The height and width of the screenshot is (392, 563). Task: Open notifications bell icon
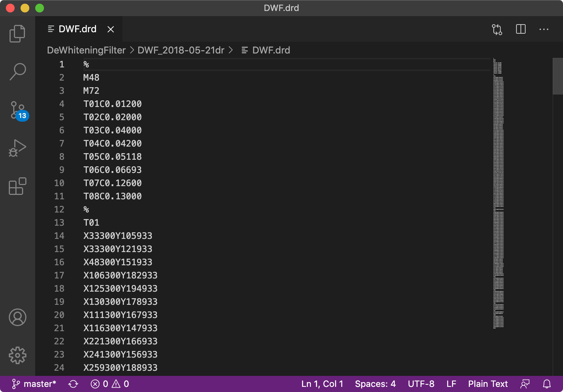(547, 384)
